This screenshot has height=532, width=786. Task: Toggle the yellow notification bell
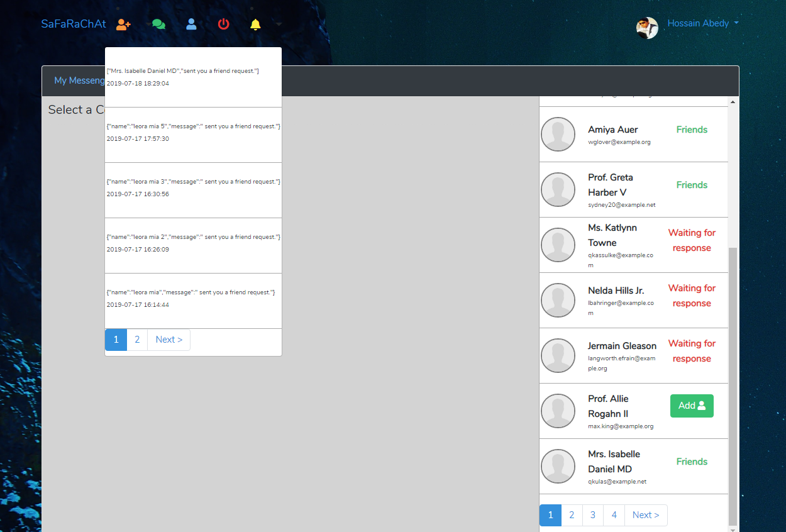click(x=255, y=25)
